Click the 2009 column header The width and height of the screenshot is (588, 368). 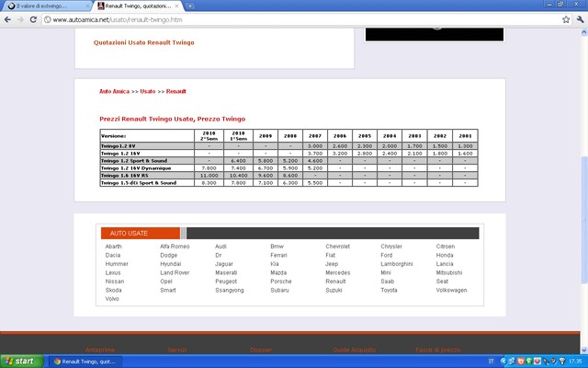point(266,136)
